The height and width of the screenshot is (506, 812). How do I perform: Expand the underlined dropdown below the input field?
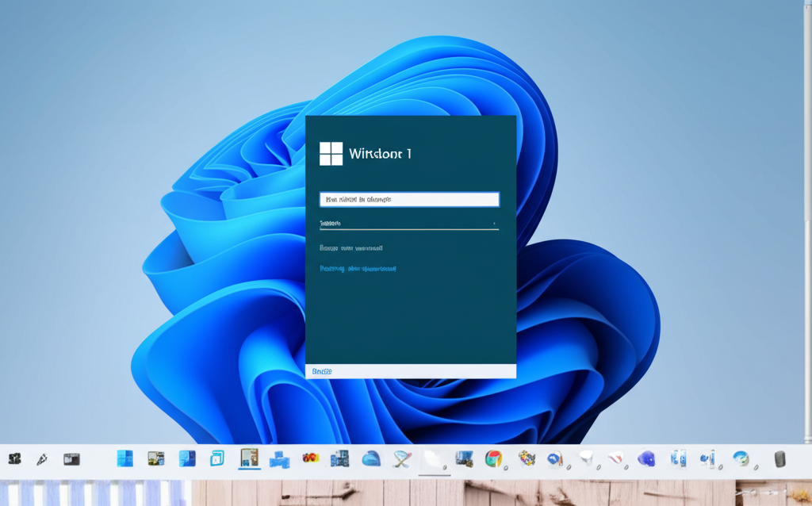point(409,224)
